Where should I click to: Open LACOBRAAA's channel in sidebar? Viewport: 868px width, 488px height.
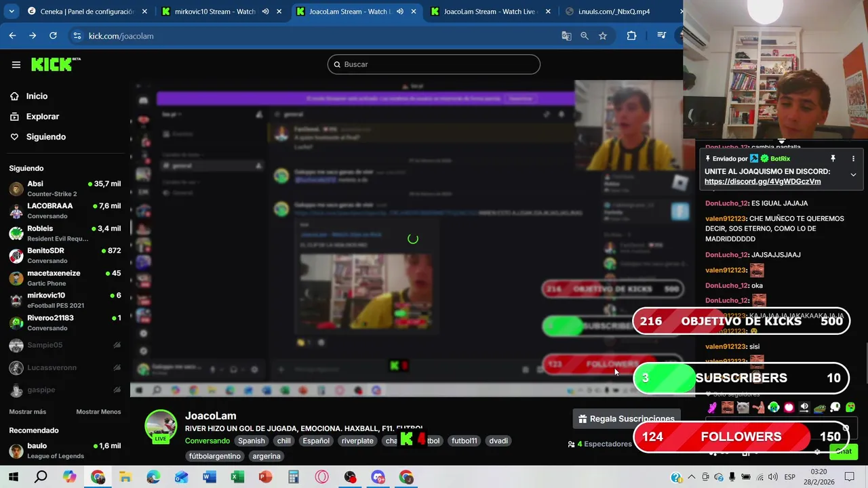click(65, 211)
